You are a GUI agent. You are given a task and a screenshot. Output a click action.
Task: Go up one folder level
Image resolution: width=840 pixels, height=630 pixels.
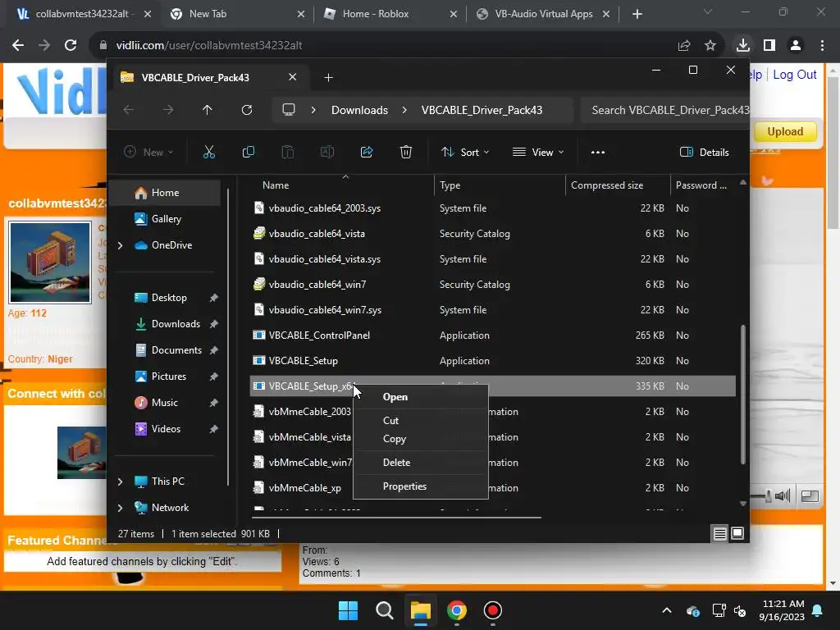click(208, 110)
